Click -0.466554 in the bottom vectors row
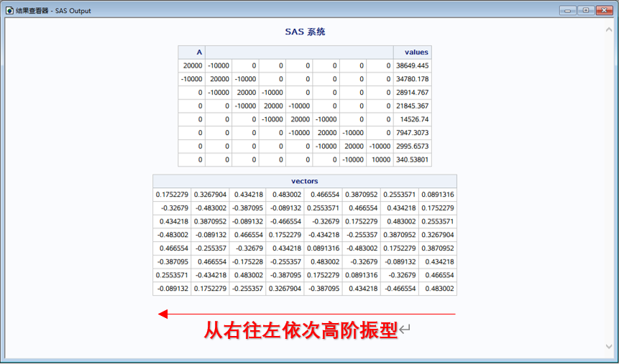The width and height of the screenshot is (619, 364). click(400, 289)
